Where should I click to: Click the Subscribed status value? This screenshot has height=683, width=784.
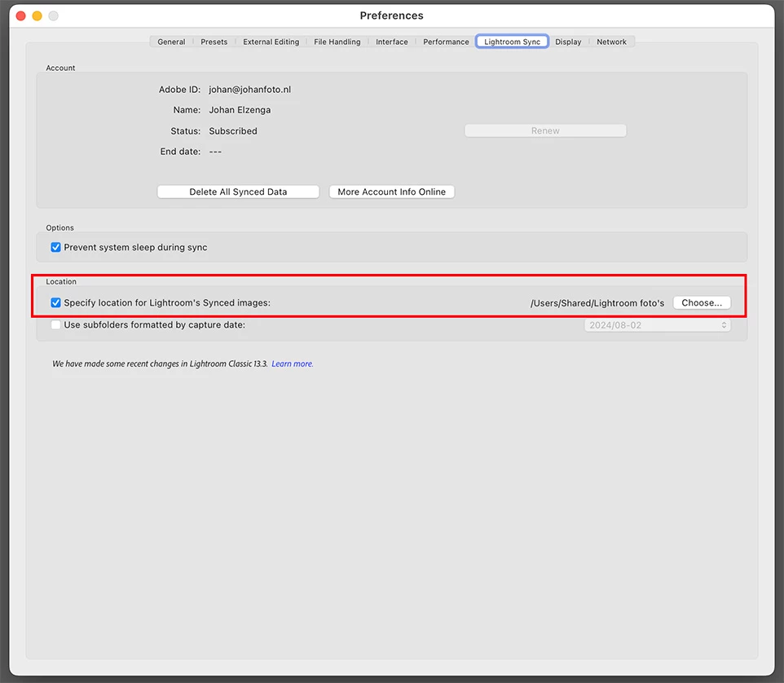(233, 131)
